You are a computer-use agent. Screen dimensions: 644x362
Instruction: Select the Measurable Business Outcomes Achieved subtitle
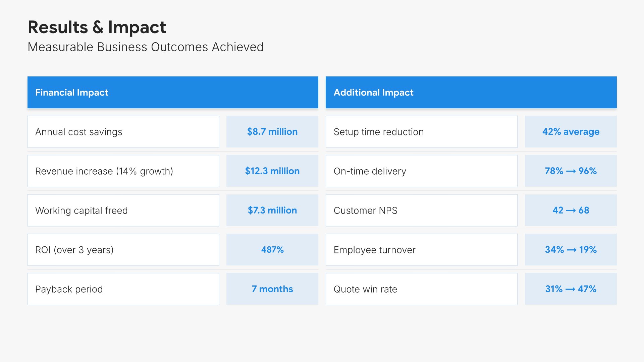(x=146, y=47)
